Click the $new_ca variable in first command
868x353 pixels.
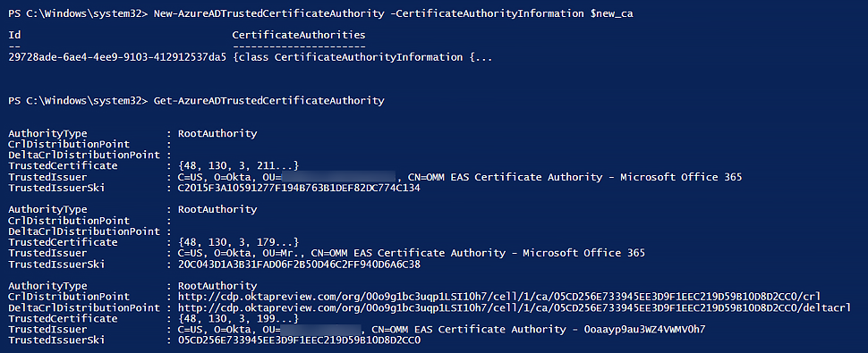coord(612,15)
